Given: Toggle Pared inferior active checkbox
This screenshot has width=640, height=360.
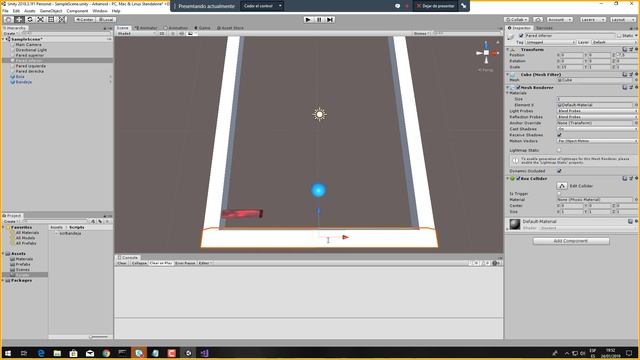Looking at the screenshot, I should point(521,36).
